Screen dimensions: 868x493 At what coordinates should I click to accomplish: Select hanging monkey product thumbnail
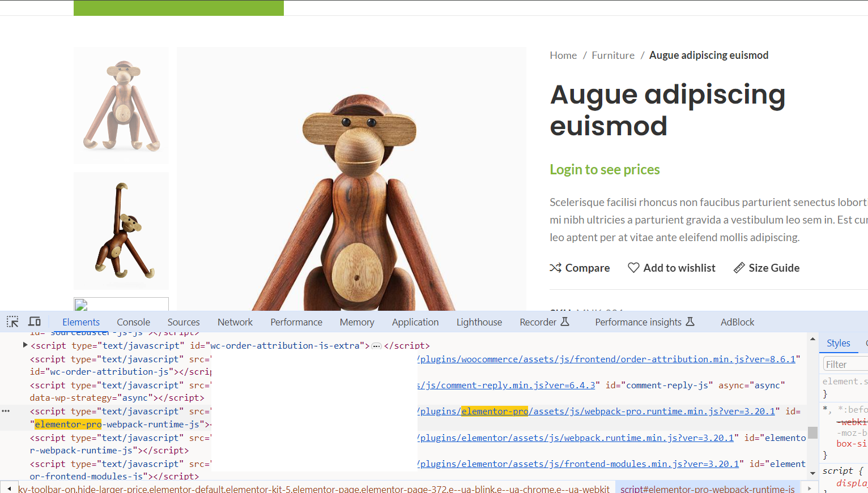click(x=121, y=231)
